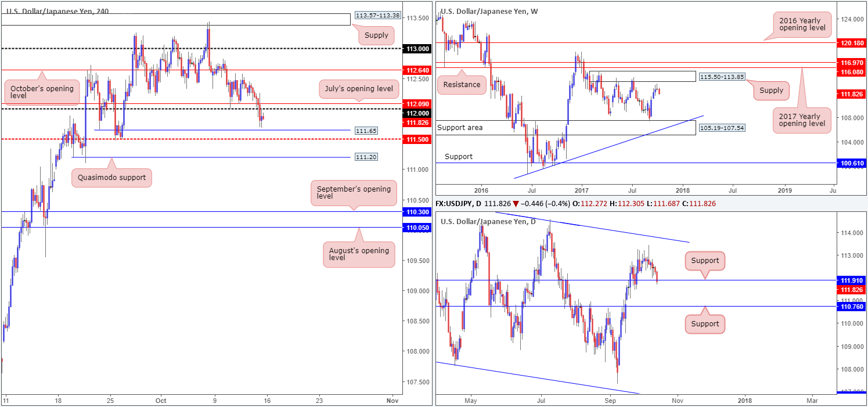Select the "August's opening level" callout

pyautogui.click(x=359, y=254)
